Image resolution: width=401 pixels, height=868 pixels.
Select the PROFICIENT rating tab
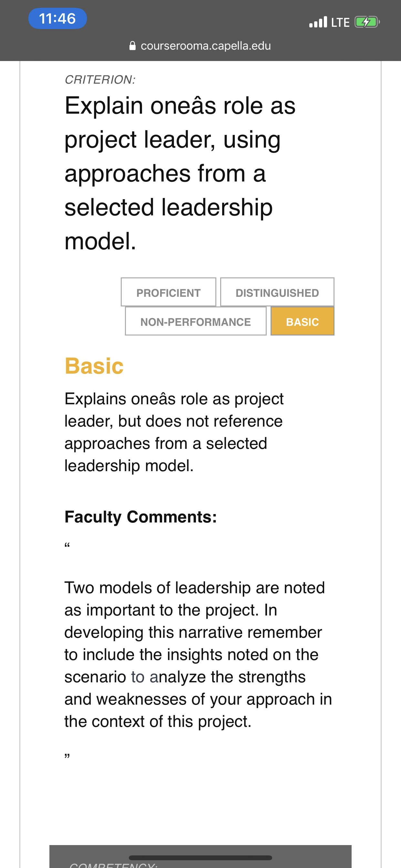click(x=168, y=292)
